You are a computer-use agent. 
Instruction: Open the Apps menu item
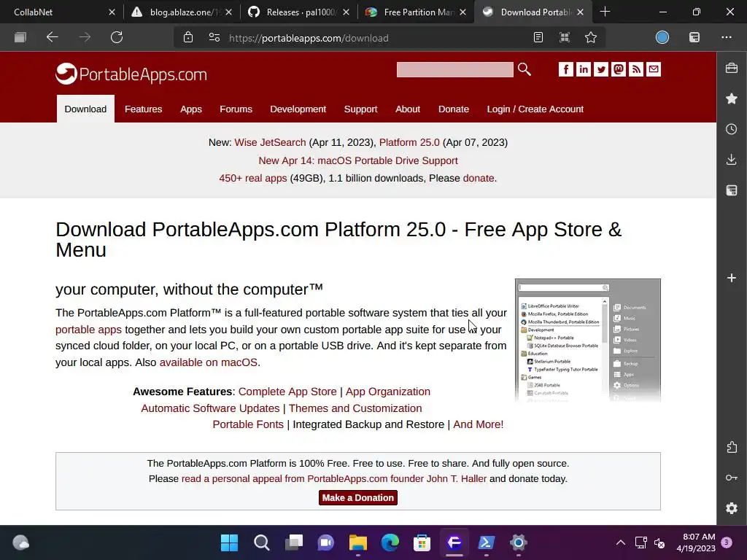click(x=191, y=109)
